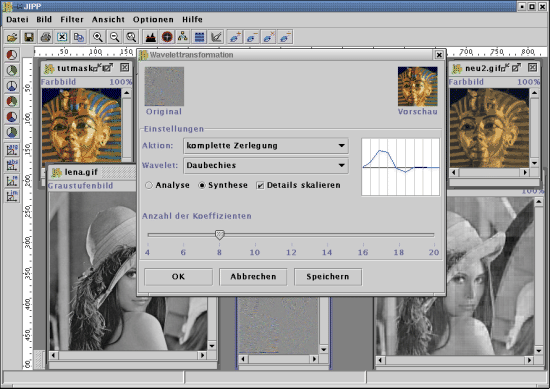Click the coefficient slider handle at 8

tap(220, 235)
